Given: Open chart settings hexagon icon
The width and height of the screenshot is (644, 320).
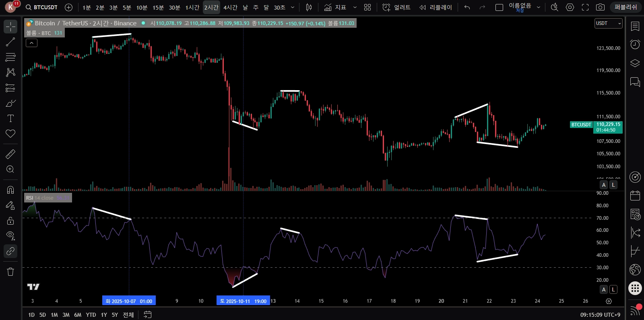Looking at the screenshot, I should [570, 7].
